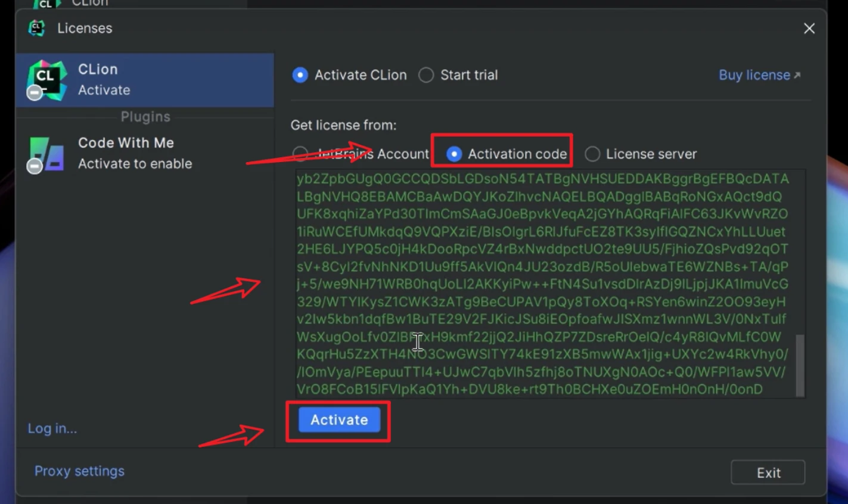Click the activation code vertical scrollbar

click(x=800, y=365)
